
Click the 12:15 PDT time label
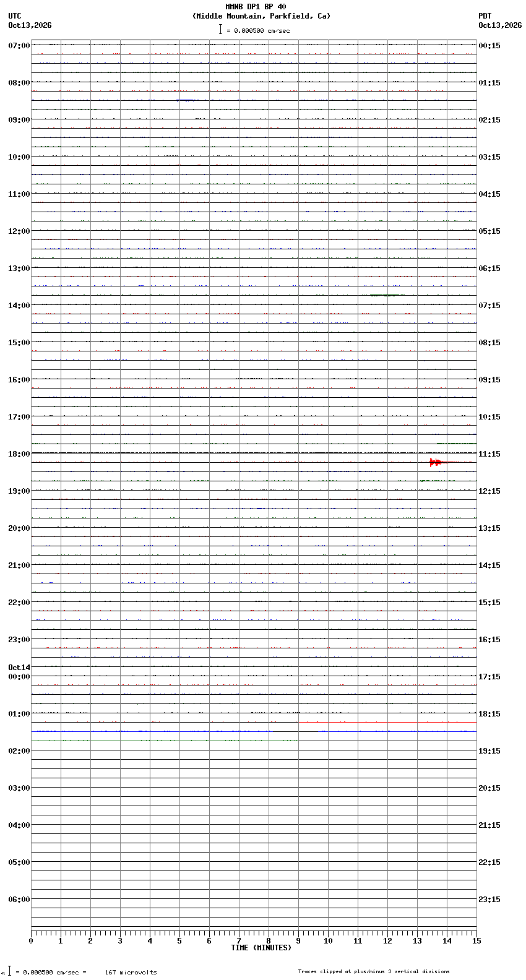pos(489,491)
